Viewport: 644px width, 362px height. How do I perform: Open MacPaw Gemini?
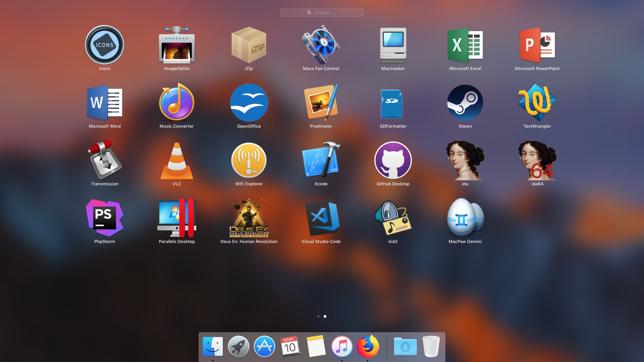[x=465, y=218]
